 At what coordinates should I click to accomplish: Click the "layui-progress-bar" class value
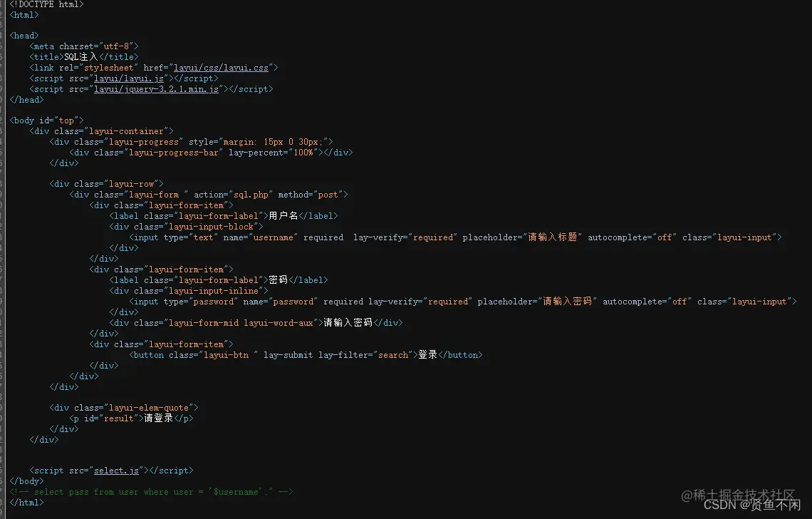(x=174, y=153)
